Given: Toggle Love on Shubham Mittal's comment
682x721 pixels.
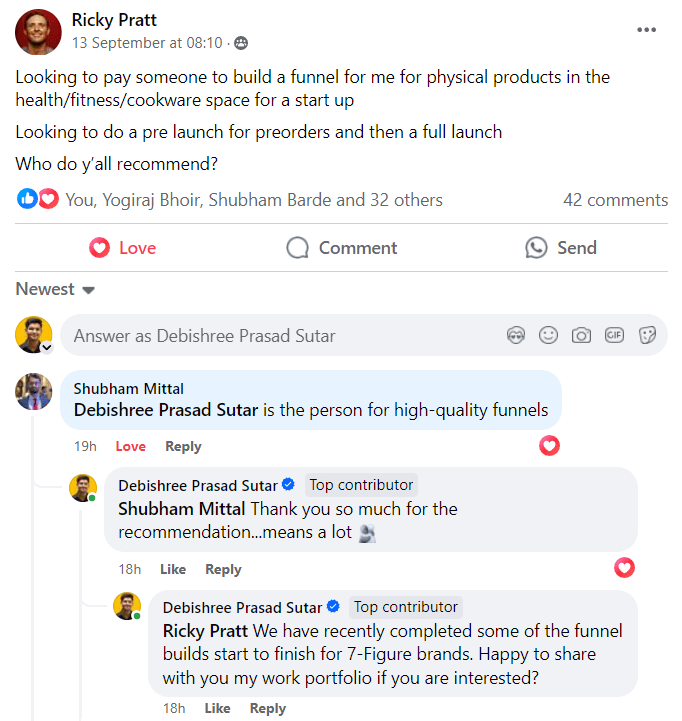Looking at the screenshot, I should (x=130, y=447).
